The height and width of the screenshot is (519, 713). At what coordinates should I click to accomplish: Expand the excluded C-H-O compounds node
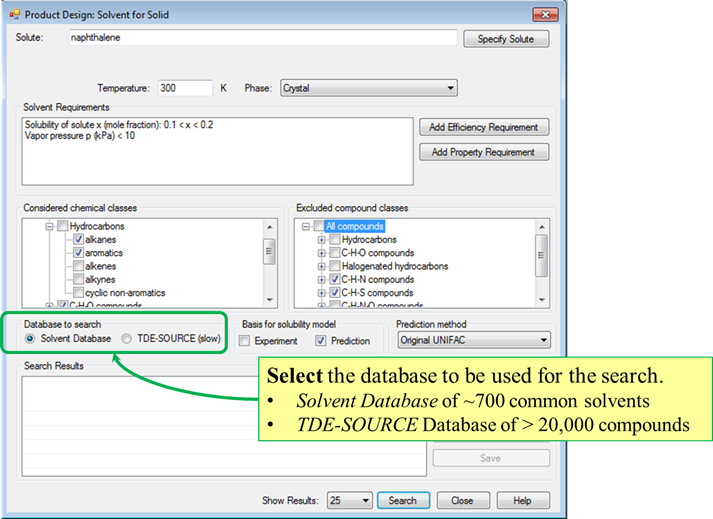[x=321, y=253]
